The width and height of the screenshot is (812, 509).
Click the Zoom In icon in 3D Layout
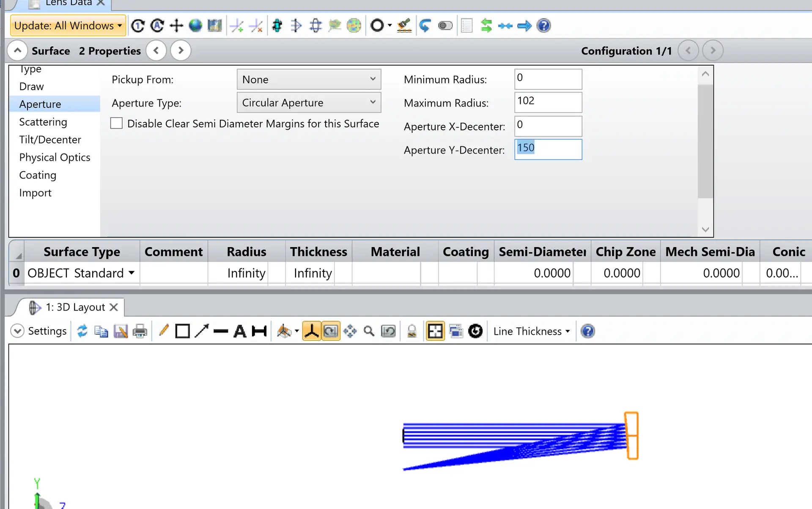point(368,331)
